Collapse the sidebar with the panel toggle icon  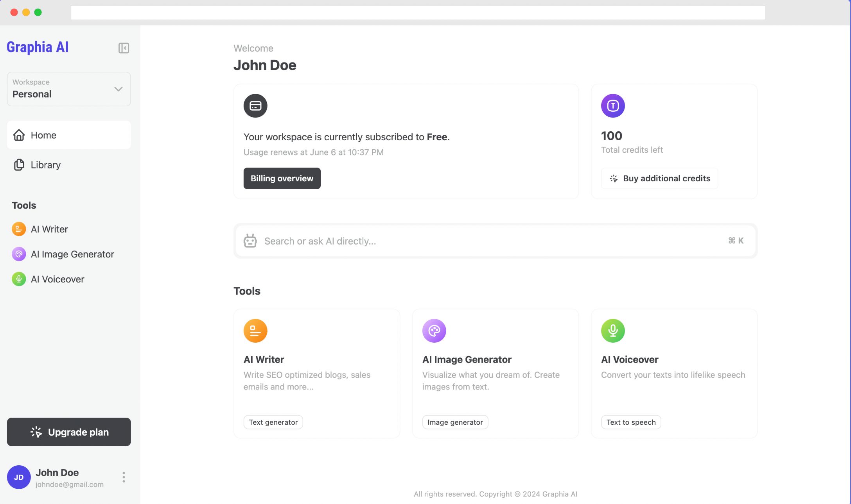tap(124, 48)
